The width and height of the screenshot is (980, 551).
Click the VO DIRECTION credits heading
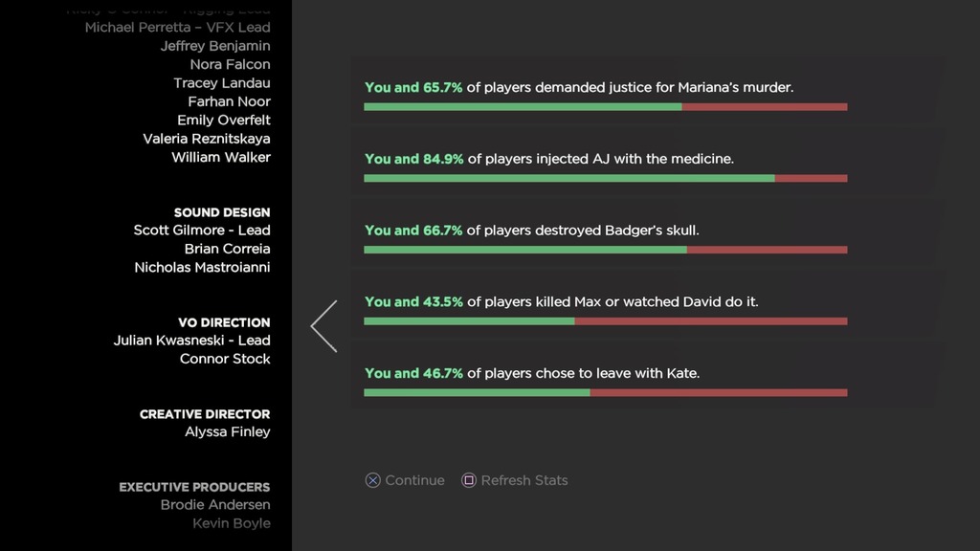point(224,322)
